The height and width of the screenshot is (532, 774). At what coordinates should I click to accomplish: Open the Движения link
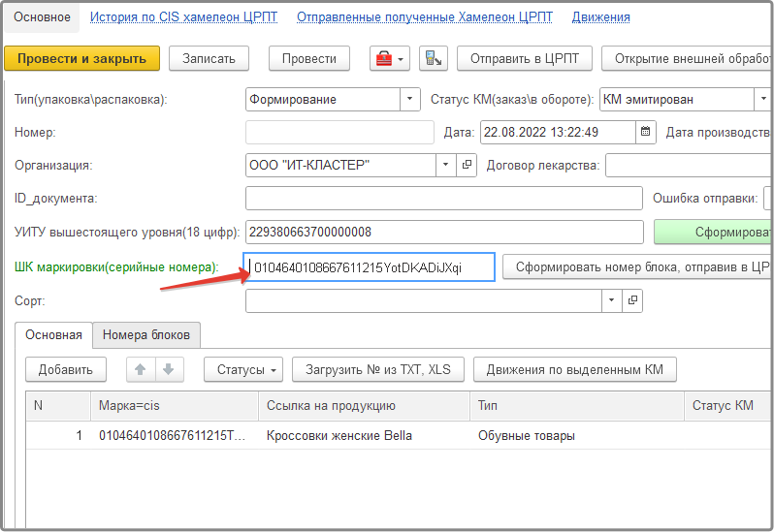coord(600,17)
